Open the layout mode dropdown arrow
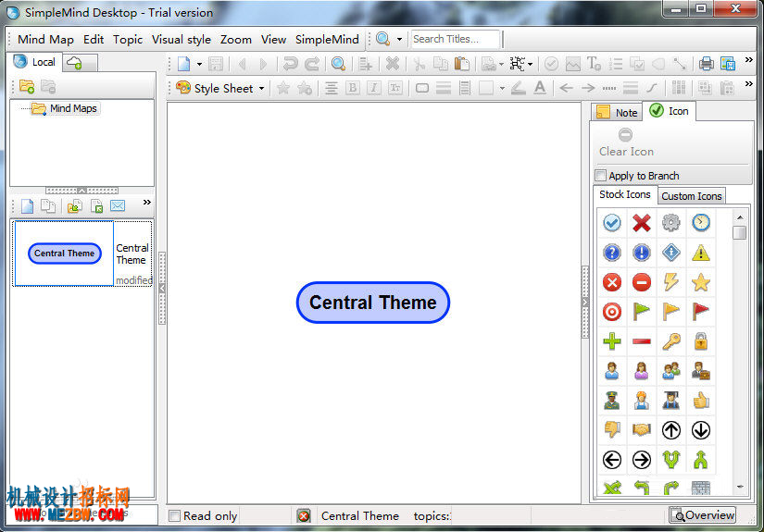This screenshot has height=532, width=764. (530, 64)
